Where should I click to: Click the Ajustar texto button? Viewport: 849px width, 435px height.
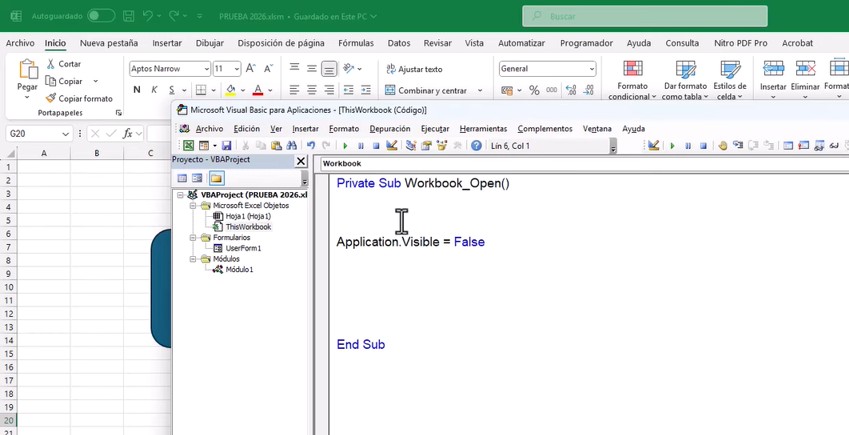pyautogui.click(x=413, y=69)
